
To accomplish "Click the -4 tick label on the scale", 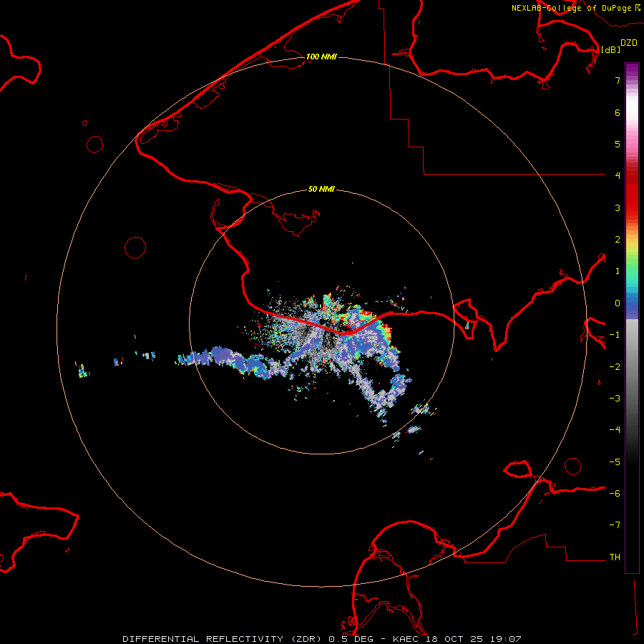I will pos(615,430).
